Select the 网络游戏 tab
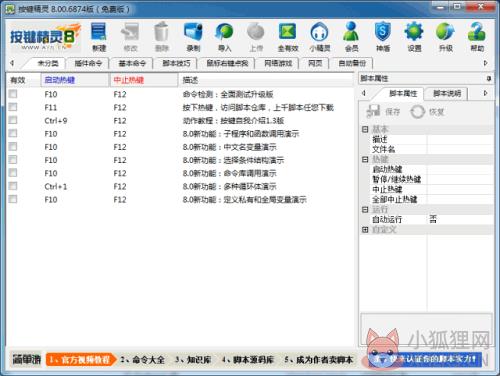 pos(278,63)
